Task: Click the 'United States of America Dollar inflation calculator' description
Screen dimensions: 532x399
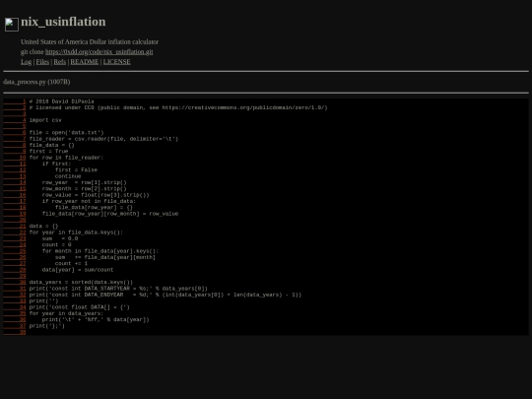Action: click(x=90, y=41)
